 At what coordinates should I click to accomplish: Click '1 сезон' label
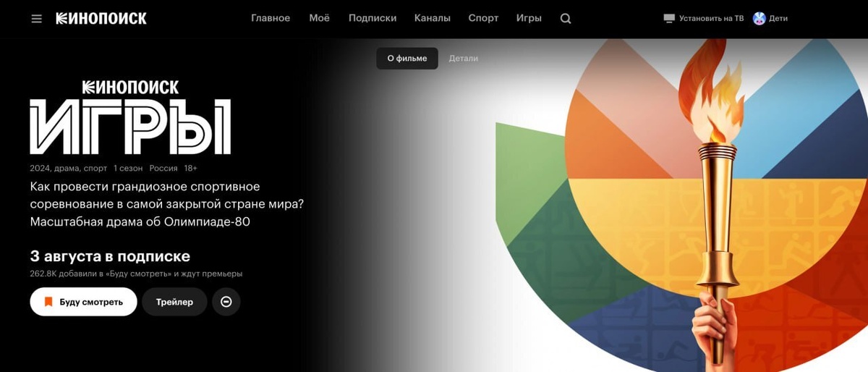point(128,168)
